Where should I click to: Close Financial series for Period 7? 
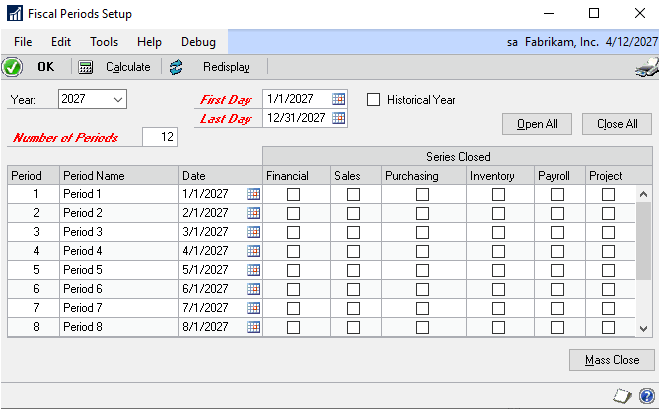[x=293, y=308]
